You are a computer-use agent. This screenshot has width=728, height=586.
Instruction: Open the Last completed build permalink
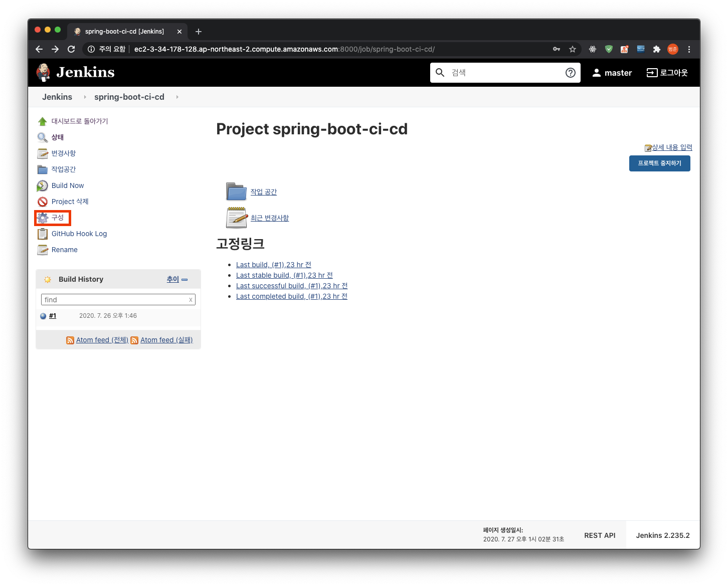[x=292, y=296]
